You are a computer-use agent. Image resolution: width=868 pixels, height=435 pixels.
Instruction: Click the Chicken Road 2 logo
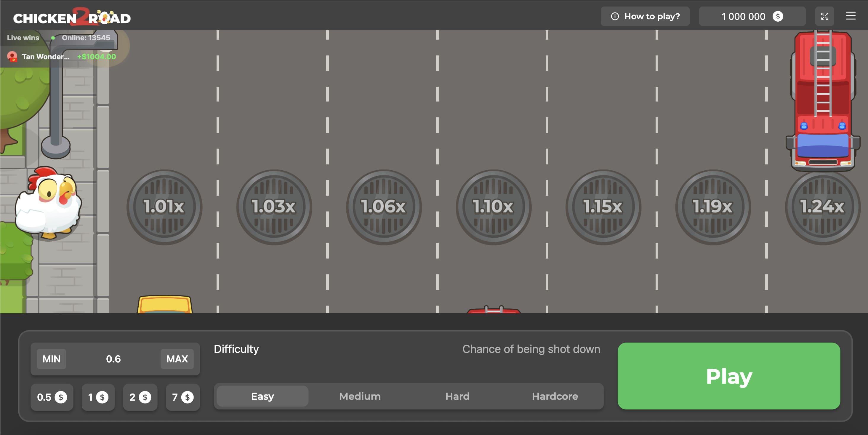coord(72,17)
